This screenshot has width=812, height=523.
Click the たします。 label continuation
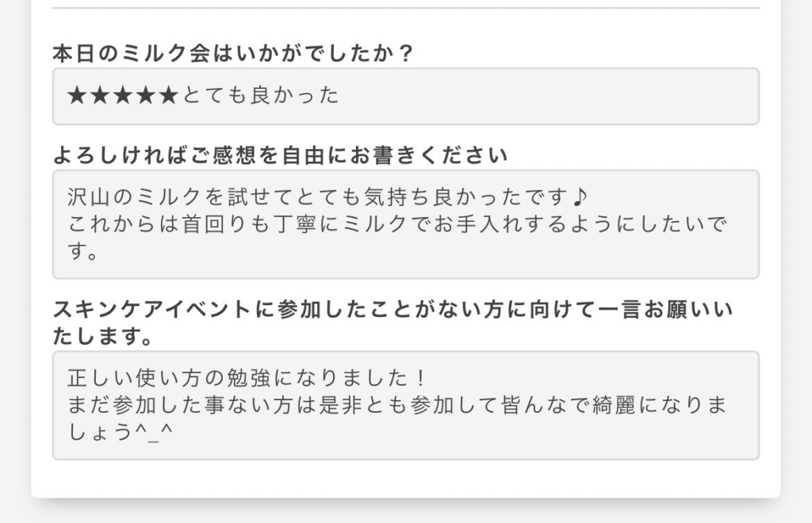[103, 336]
